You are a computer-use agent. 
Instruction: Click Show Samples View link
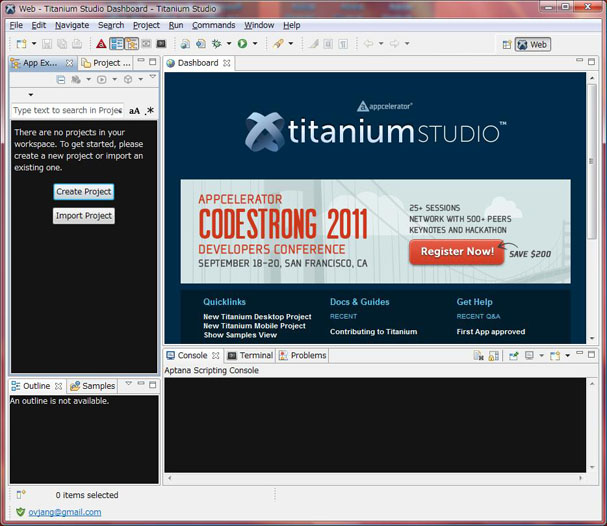[240, 335]
